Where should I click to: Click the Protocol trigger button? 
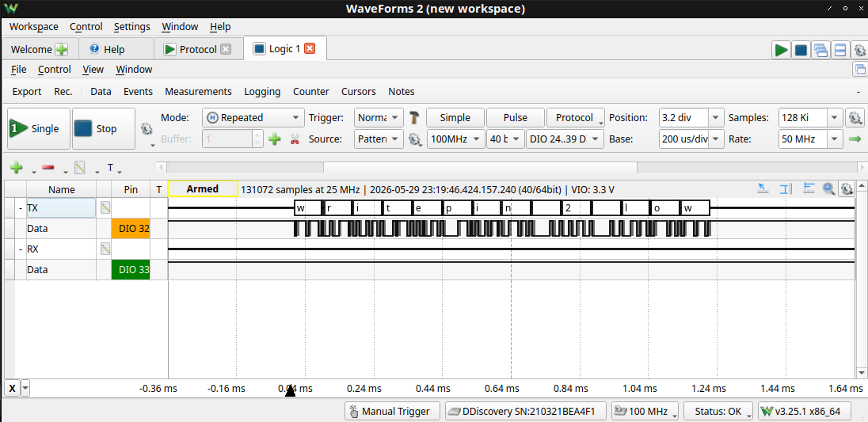tap(575, 118)
